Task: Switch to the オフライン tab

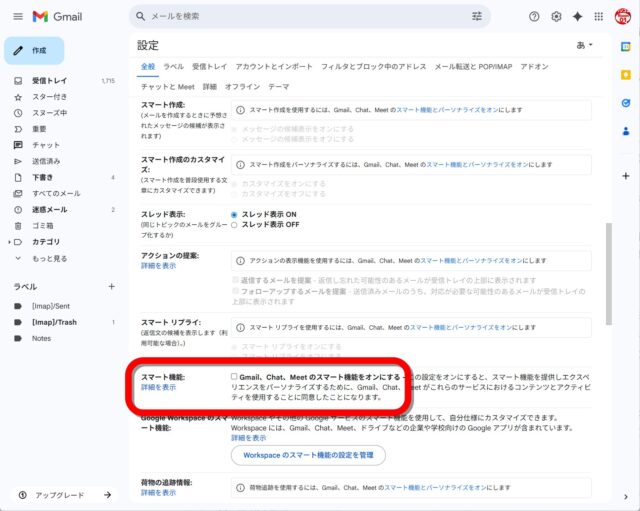Action: coord(242,87)
